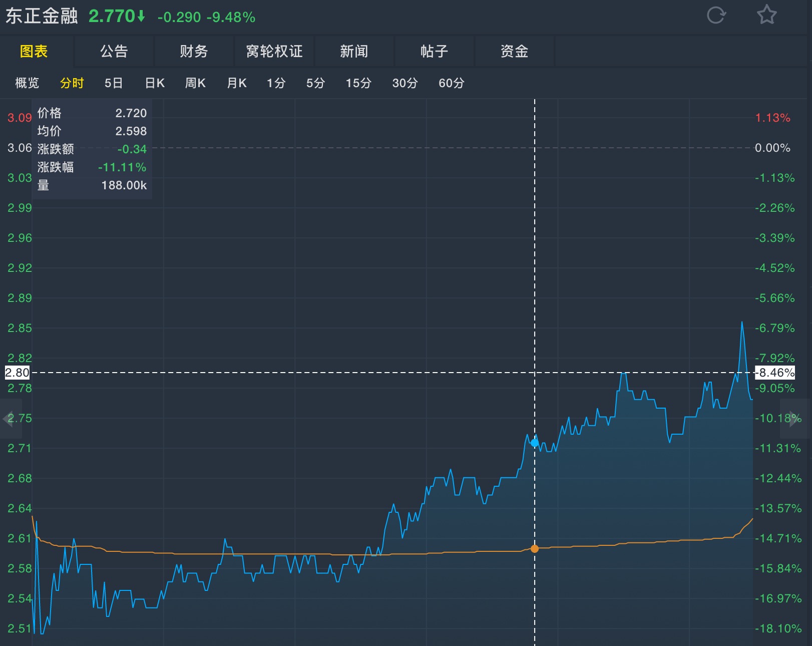The height and width of the screenshot is (646, 812).
Task: View the 新闻 news tab
Action: 354,51
